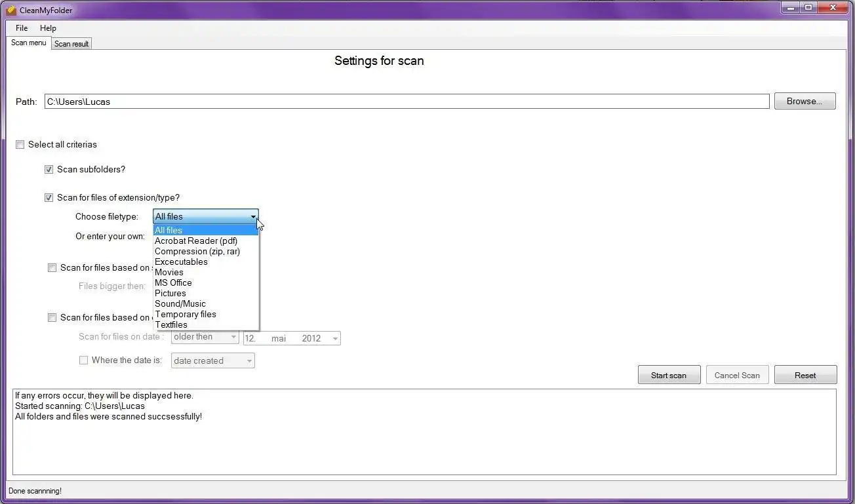This screenshot has width=855, height=504.
Task: Enable Scan for files based on size checkbox
Action: [x=52, y=267]
